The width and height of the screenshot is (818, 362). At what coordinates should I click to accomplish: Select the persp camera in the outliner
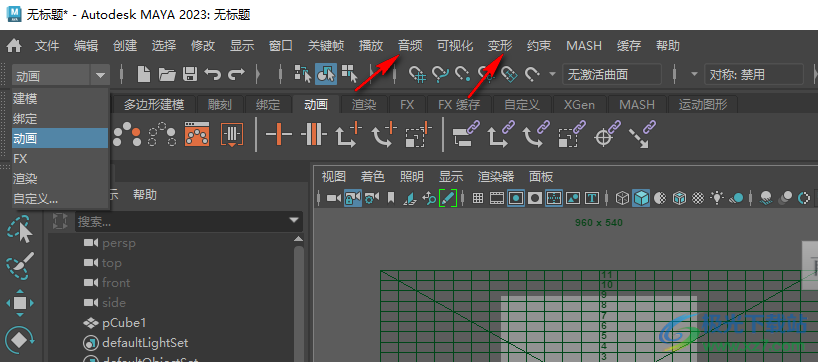[119, 243]
